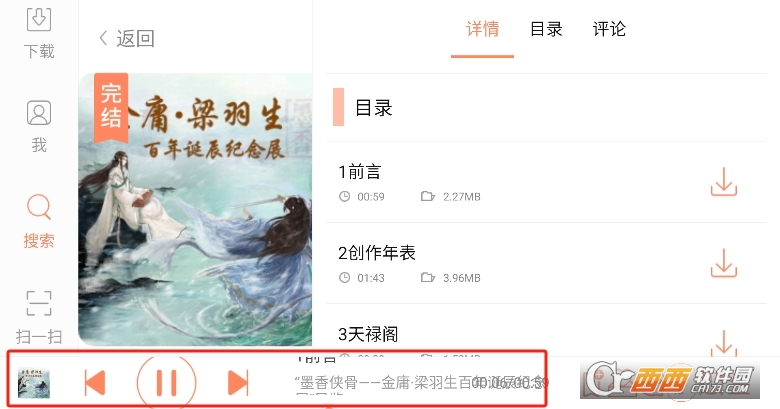Select the 搜索 search sidebar icon
Screen dimensions: 780x409
tap(39, 221)
